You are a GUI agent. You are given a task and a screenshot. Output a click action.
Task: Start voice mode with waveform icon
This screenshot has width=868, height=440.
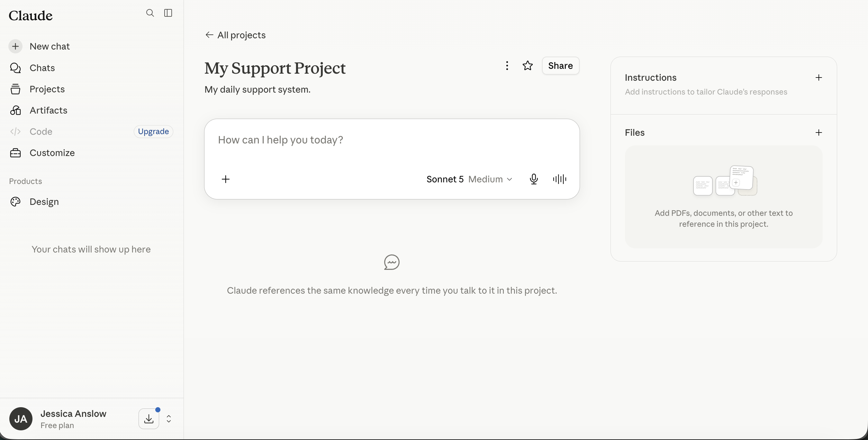coord(560,179)
